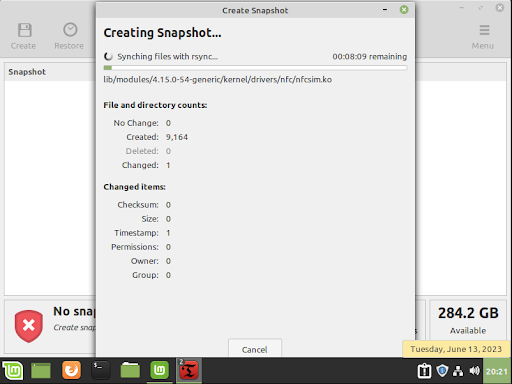Open the file manager folder icon

point(130,370)
